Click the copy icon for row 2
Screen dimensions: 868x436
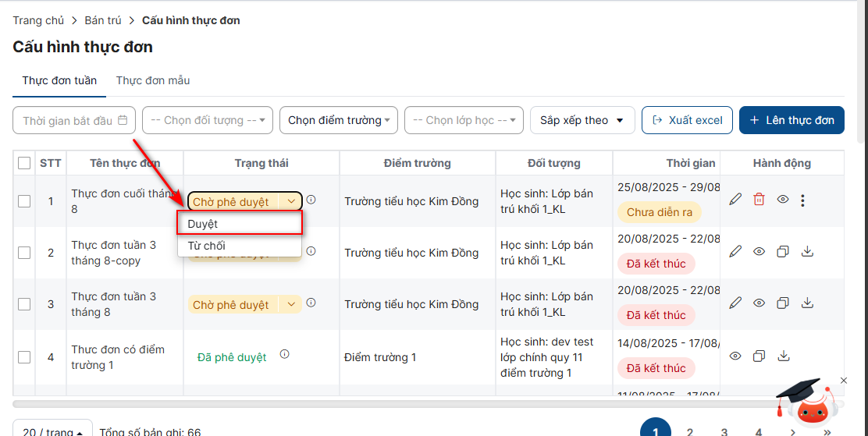click(783, 251)
